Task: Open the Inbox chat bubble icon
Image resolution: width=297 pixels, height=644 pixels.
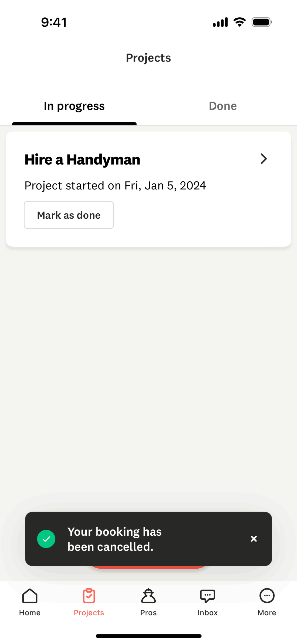Action: [208, 596]
